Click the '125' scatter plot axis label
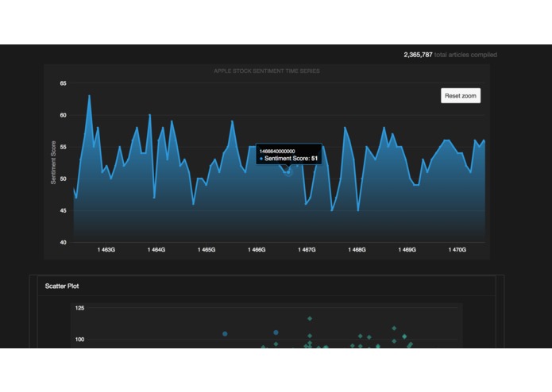Viewport: 552px width, 392px height. click(80, 308)
